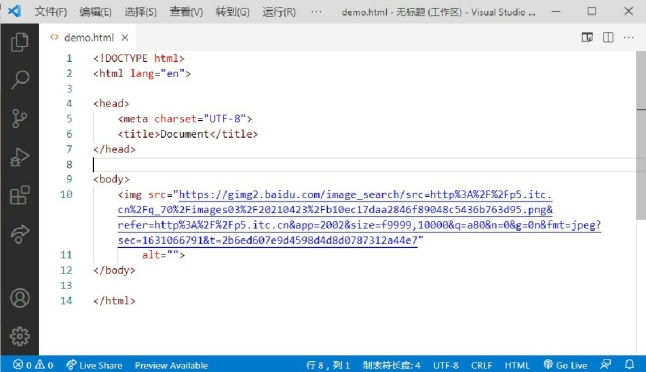Expand the hidden menu bar items ellipsis
This screenshot has width=646, height=372.
pos(316,12)
